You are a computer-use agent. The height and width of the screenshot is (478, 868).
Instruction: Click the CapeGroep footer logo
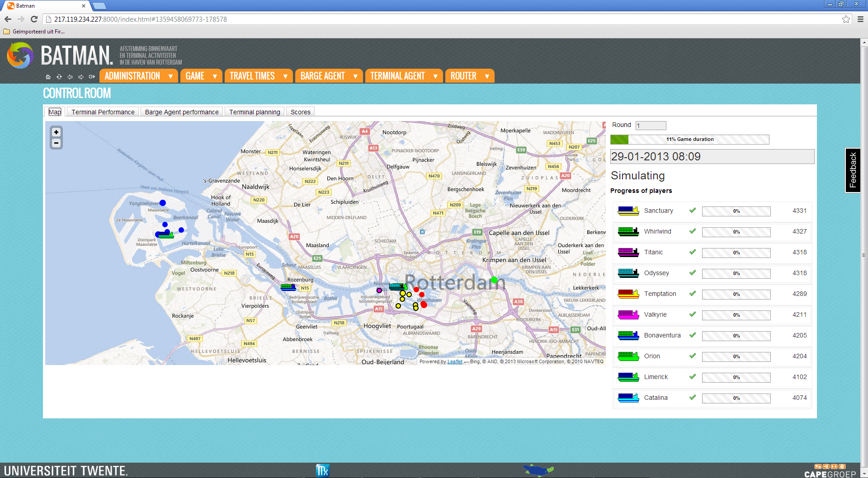pos(830,470)
